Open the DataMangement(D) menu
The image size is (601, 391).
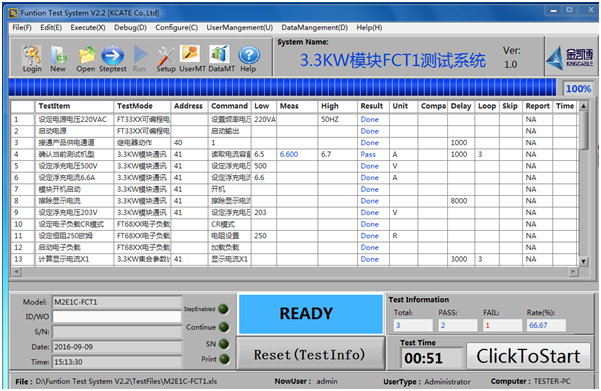(315, 28)
